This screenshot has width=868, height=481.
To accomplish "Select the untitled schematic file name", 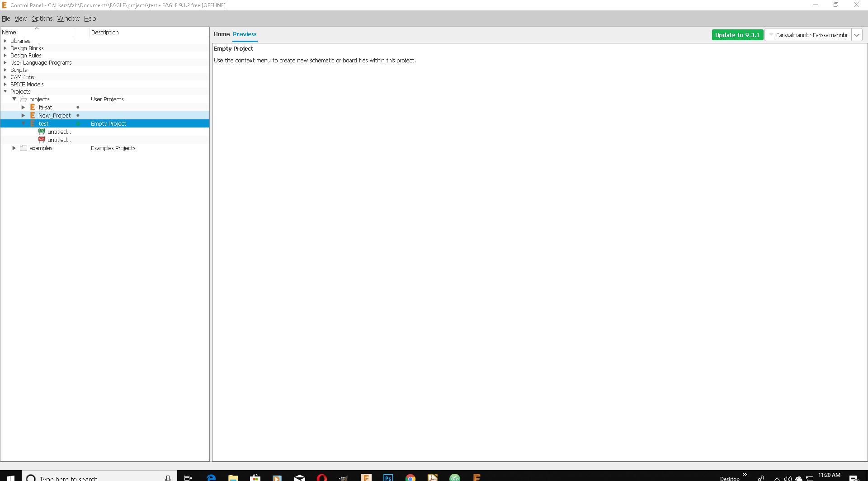I will (x=59, y=140).
